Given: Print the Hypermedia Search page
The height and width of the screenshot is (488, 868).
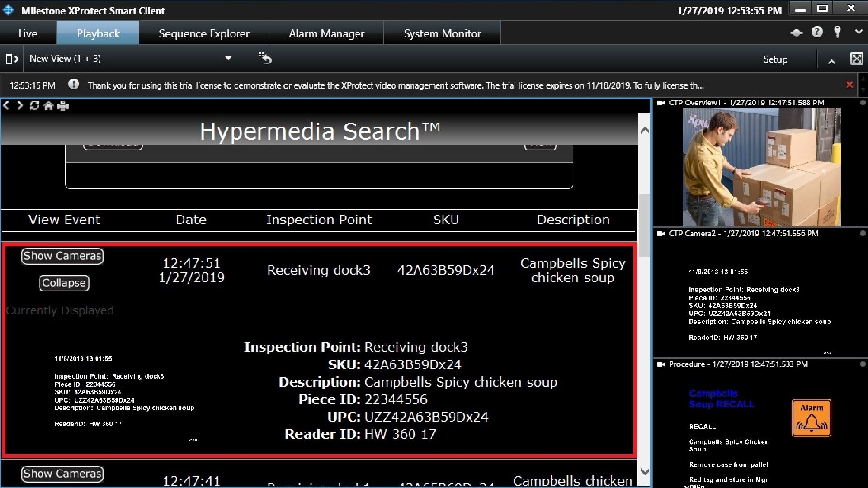Looking at the screenshot, I should [63, 106].
